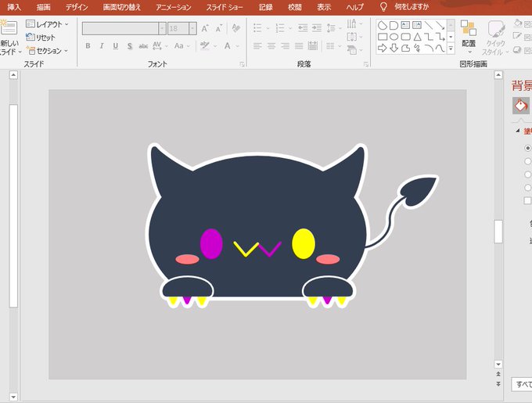Select the curve shape in gallery

[x=440, y=49]
